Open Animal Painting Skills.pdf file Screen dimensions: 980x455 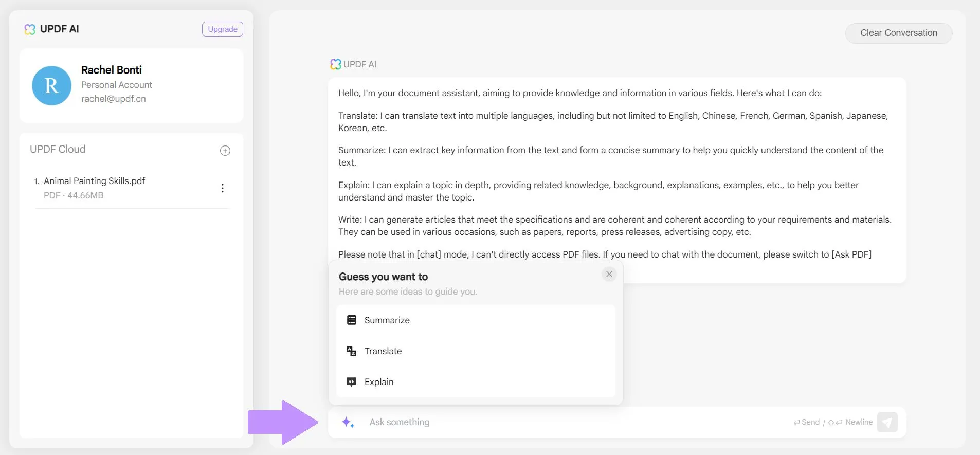click(x=95, y=181)
